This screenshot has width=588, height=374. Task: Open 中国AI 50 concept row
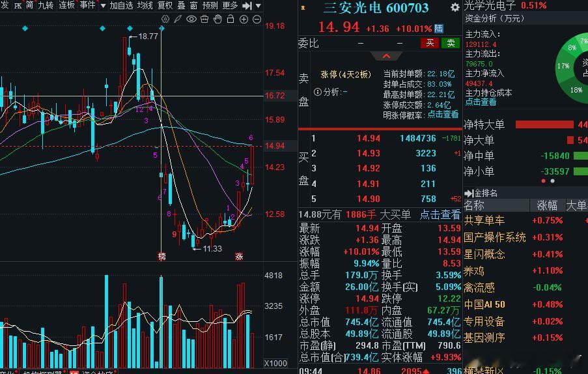click(x=525, y=304)
